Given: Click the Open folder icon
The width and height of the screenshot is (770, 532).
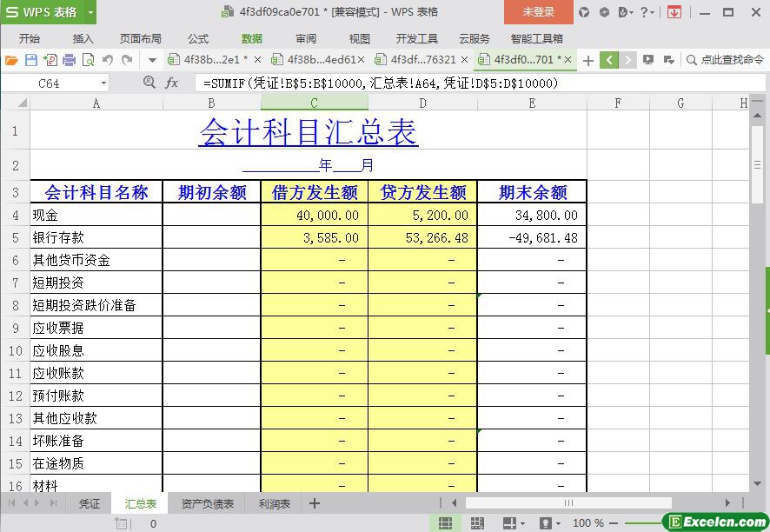Looking at the screenshot, I should click(x=11, y=60).
